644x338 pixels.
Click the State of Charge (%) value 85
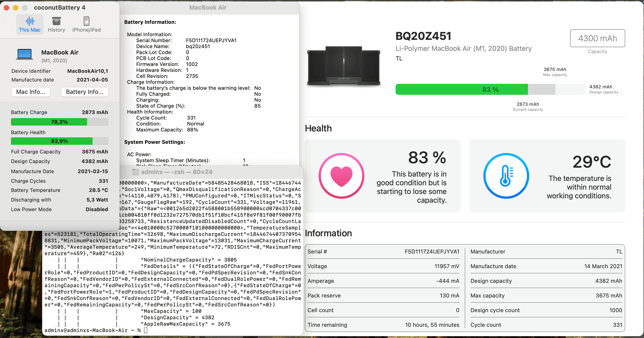257,106
